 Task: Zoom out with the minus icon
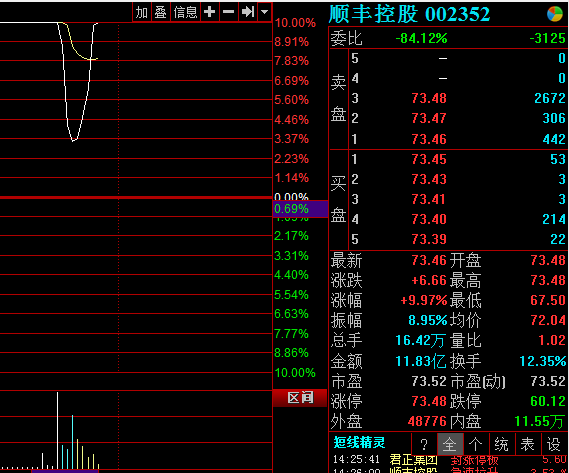coord(228,12)
